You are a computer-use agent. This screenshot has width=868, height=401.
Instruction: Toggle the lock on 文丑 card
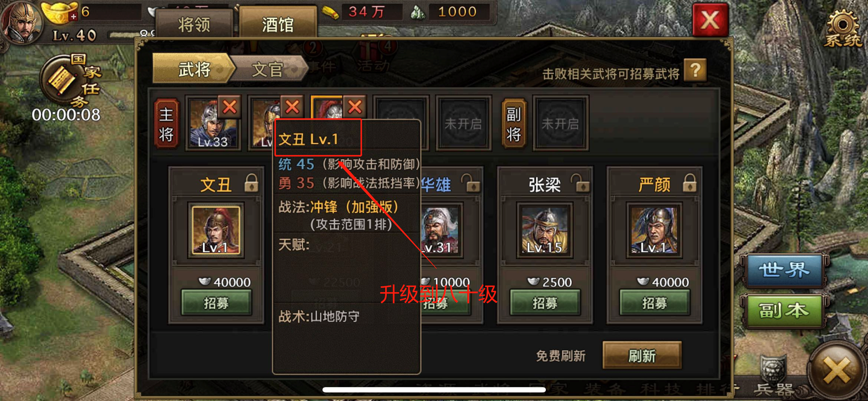pos(251,183)
